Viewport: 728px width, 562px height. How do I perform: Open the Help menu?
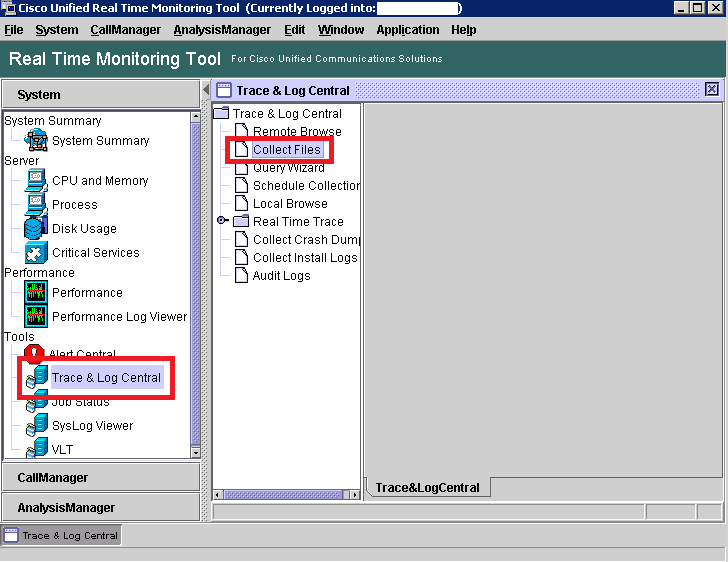point(463,30)
